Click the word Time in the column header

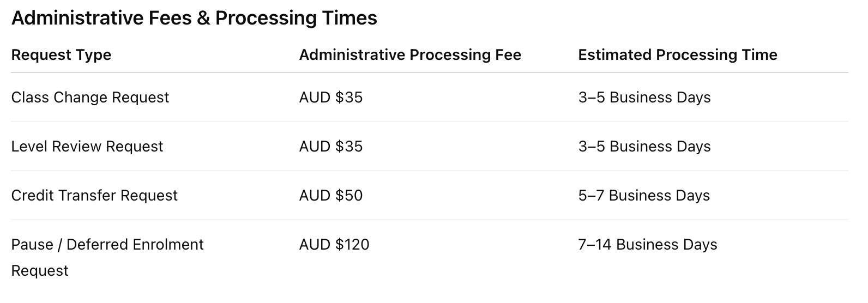tap(759, 55)
